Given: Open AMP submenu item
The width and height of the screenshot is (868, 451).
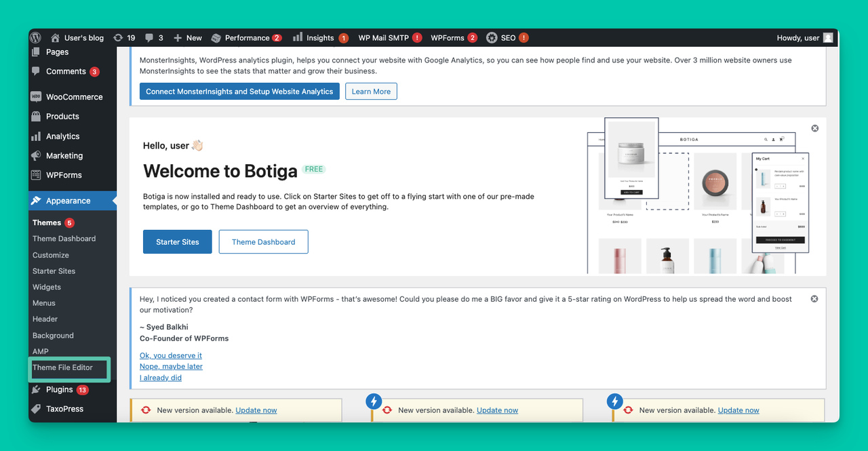Looking at the screenshot, I should click(41, 351).
